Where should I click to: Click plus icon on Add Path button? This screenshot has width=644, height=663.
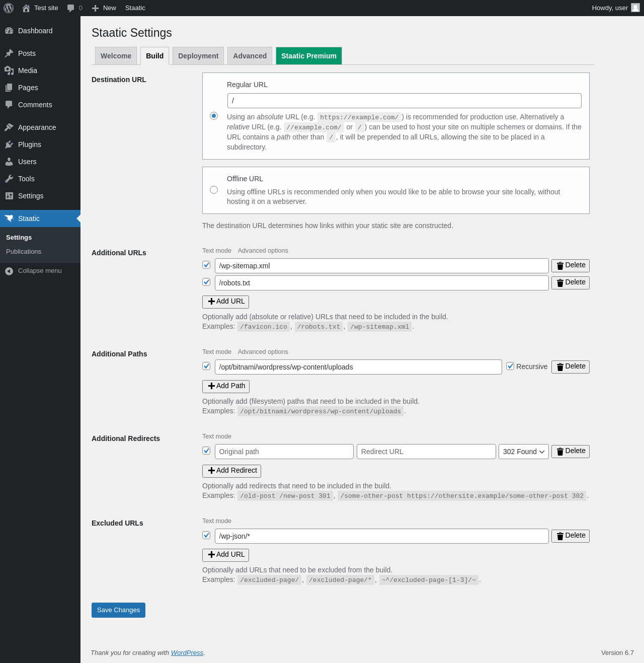211,386
